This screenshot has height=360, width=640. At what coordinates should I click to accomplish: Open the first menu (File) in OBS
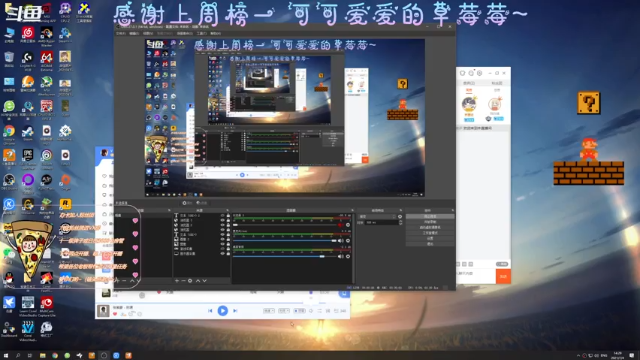coord(121,33)
